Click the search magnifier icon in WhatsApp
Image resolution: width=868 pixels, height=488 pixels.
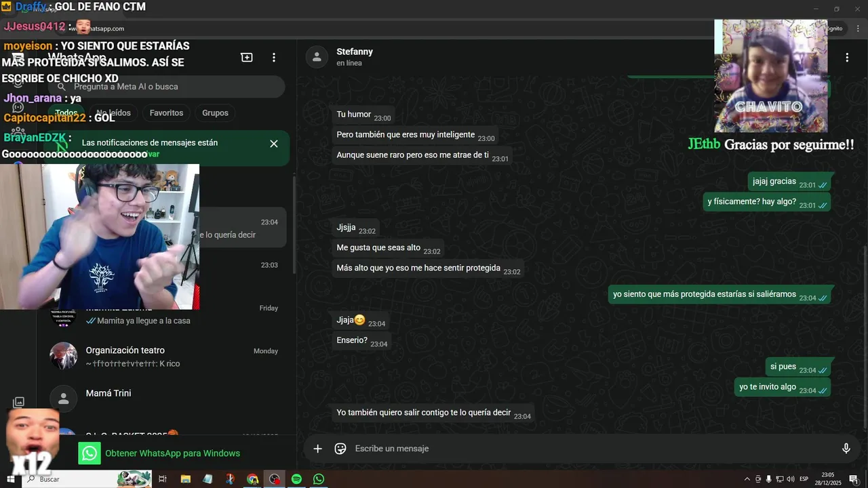tap(62, 87)
